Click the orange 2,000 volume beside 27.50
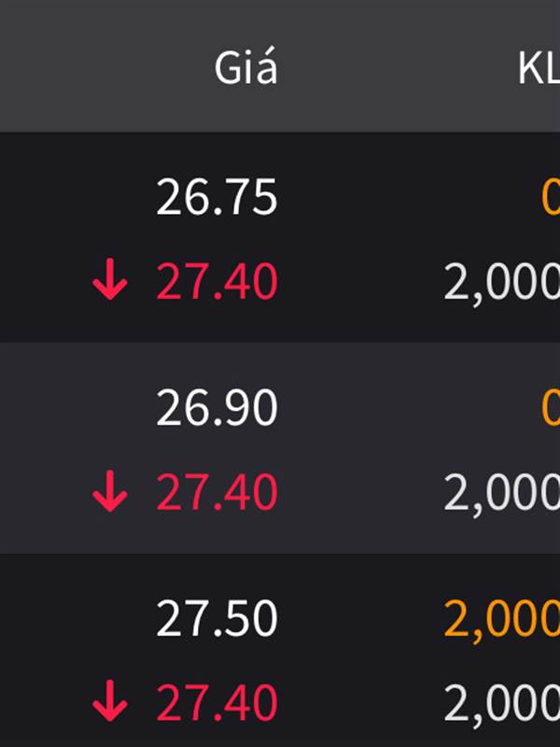 [502, 618]
